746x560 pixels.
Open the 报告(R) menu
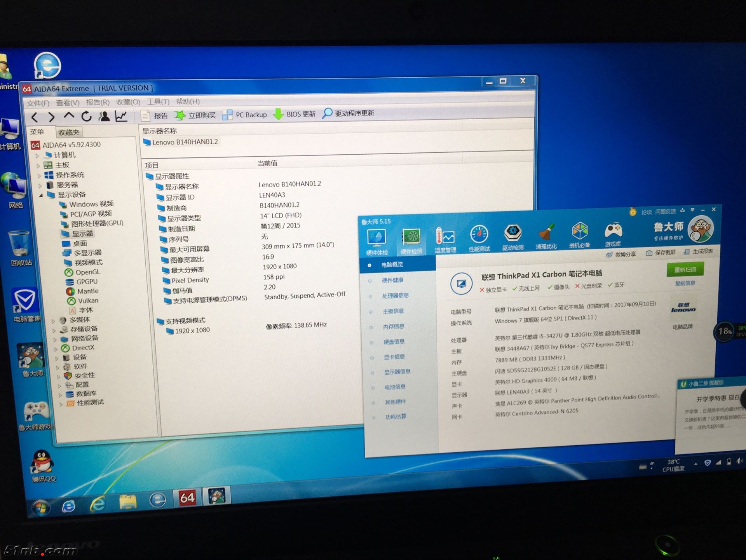click(98, 102)
